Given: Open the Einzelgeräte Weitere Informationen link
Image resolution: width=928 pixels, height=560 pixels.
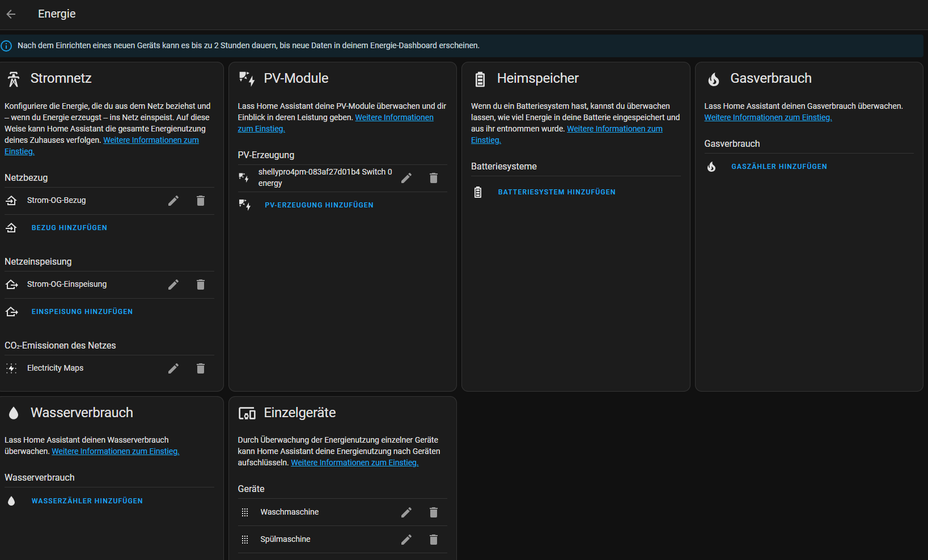Looking at the screenshot, I should 354,463.
